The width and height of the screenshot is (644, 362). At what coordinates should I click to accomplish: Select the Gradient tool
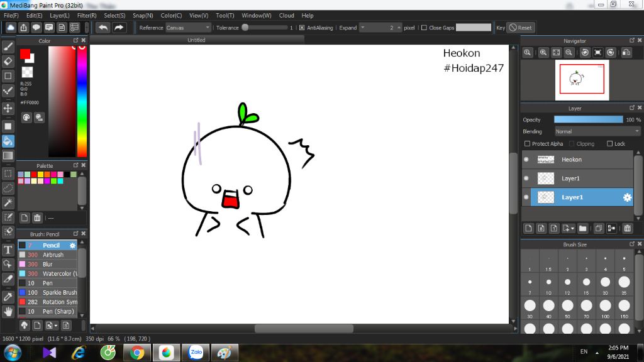pos(8,156)
